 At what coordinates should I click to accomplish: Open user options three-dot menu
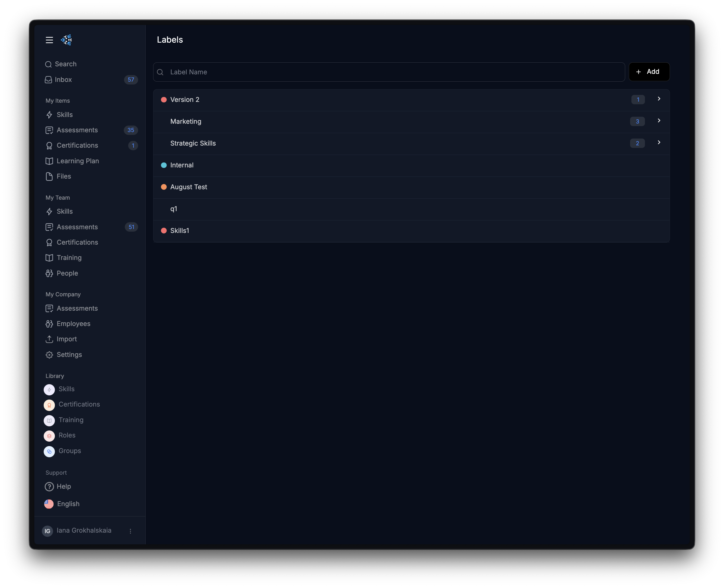pos(131,531)
